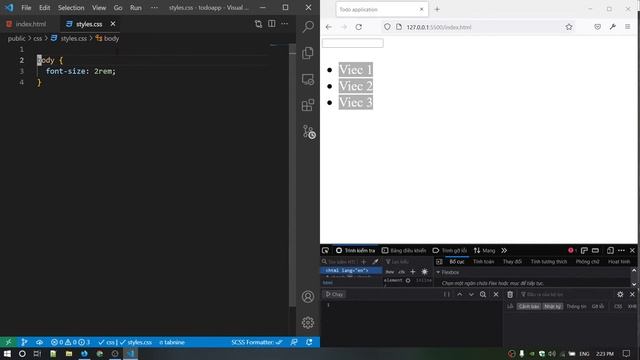The image size is (640, 360).
Task: Open Windows Start menu
Action: [x=7, y=353]
